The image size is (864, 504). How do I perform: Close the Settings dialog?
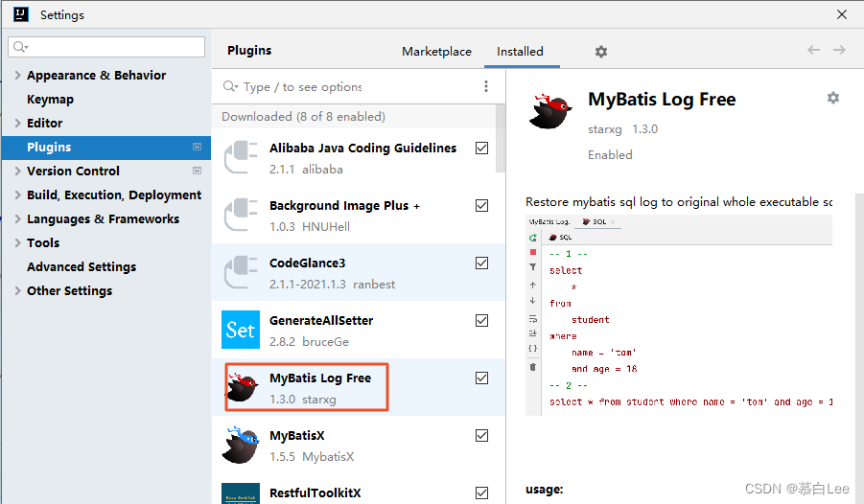click(841, 14)
